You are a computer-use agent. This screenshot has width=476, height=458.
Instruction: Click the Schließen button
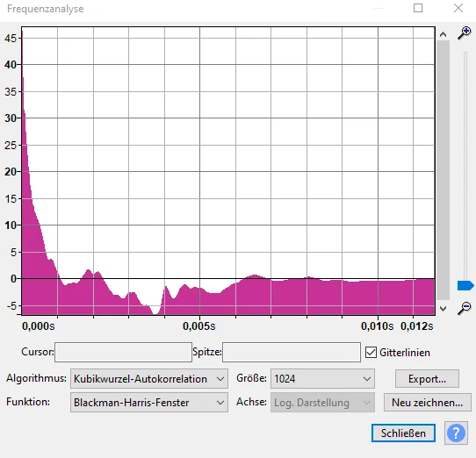click(x=403, y=433)
